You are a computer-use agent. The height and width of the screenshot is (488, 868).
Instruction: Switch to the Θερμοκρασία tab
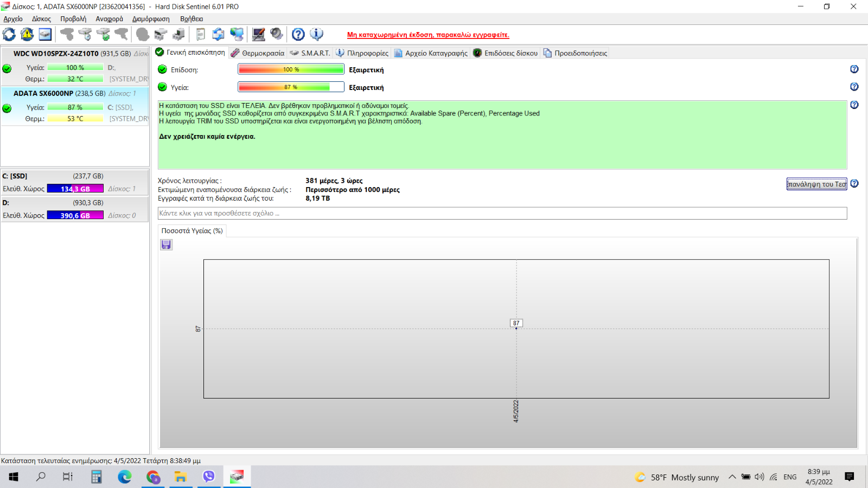click(257, 53)
